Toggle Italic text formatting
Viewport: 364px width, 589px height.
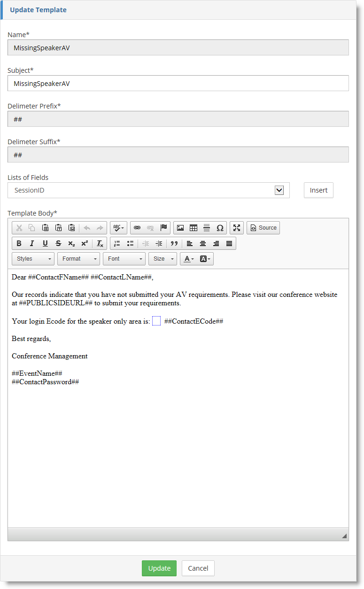32,243
